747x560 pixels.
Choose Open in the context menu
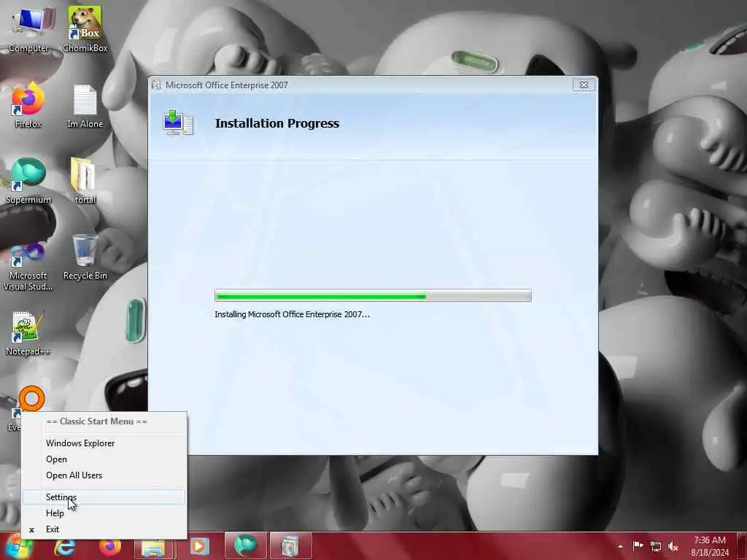(104, 459)
